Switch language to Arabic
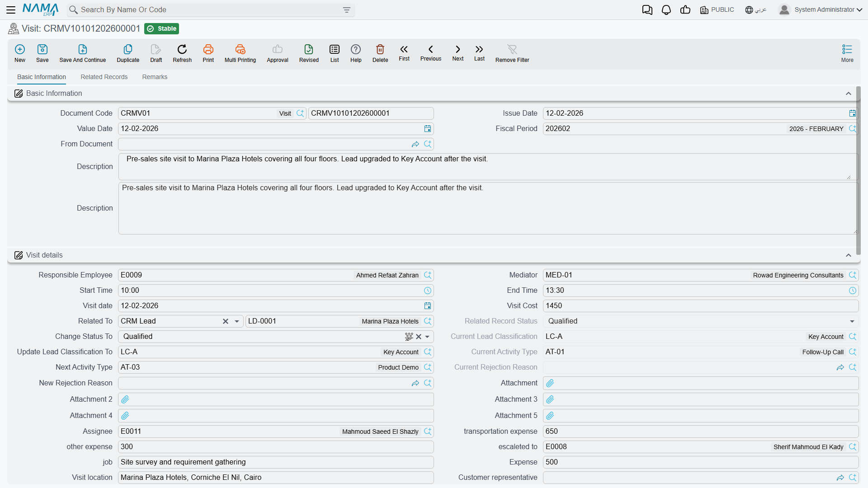 [755, 9]
